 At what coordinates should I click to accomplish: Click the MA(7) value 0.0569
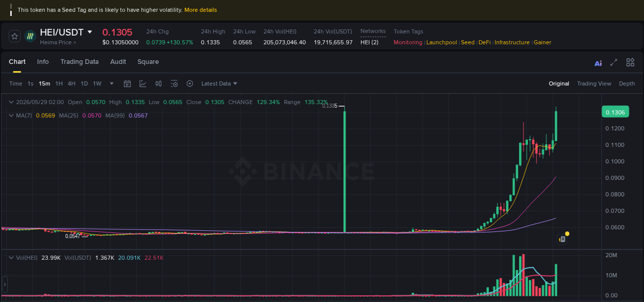(45, 115)
